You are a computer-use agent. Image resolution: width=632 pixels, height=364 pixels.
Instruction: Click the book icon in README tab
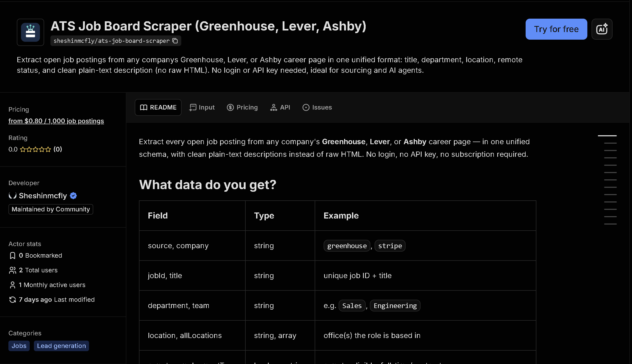pos(144,107)
